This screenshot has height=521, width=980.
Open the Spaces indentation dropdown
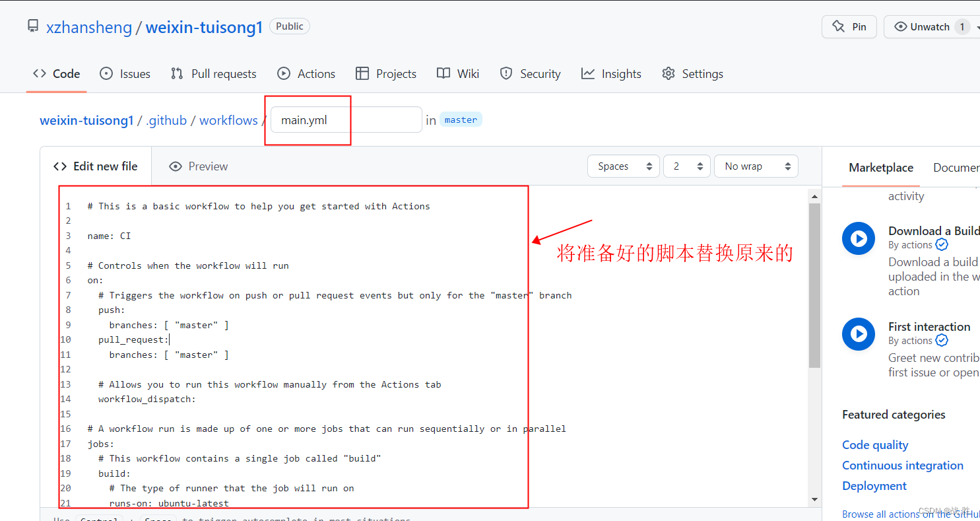tap(623, 166)
